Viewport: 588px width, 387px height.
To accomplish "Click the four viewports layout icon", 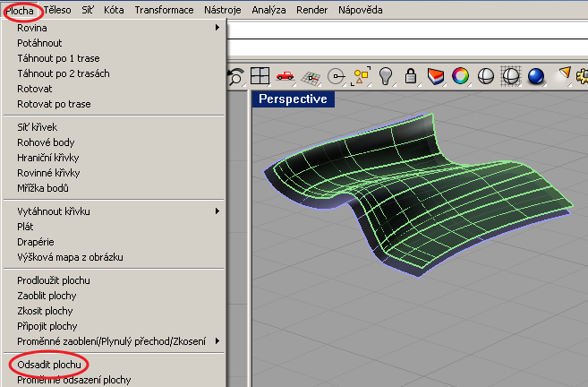I will [260, 76].
